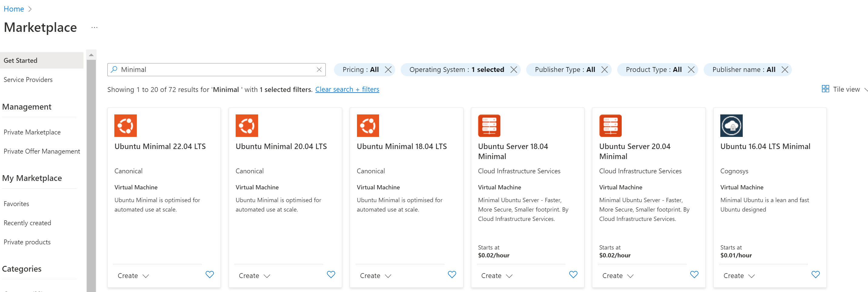
Task: Open Private Offer Management
Action: coord(42,151)
